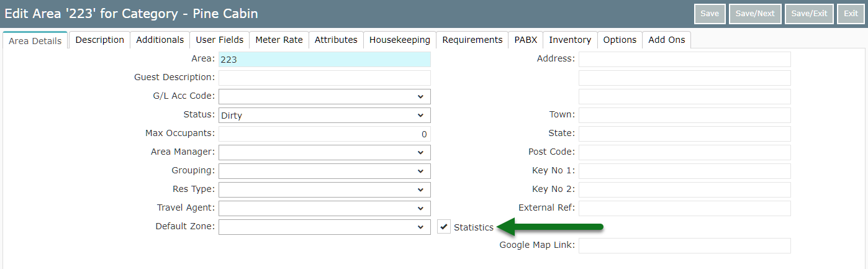The height and width of the screenshot is (269, 868).
Task: Expand the Grouping dropdown
Action: [x=324, y=171]
